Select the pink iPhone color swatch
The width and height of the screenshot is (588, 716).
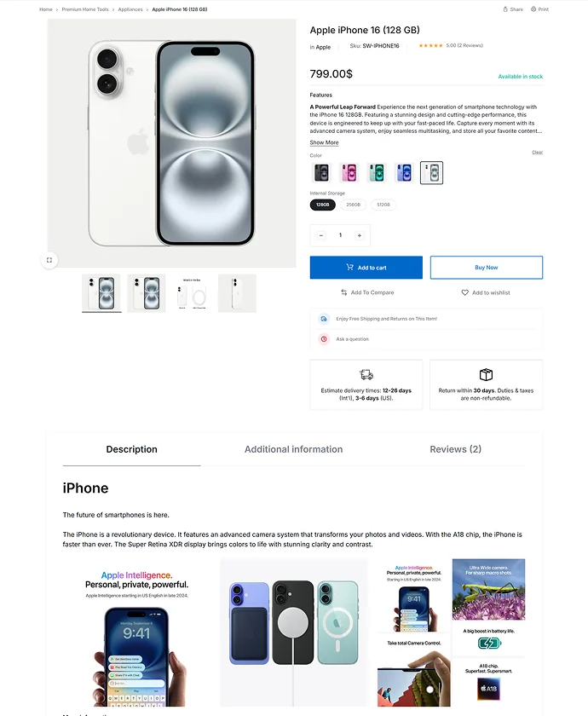coord(349,172)
